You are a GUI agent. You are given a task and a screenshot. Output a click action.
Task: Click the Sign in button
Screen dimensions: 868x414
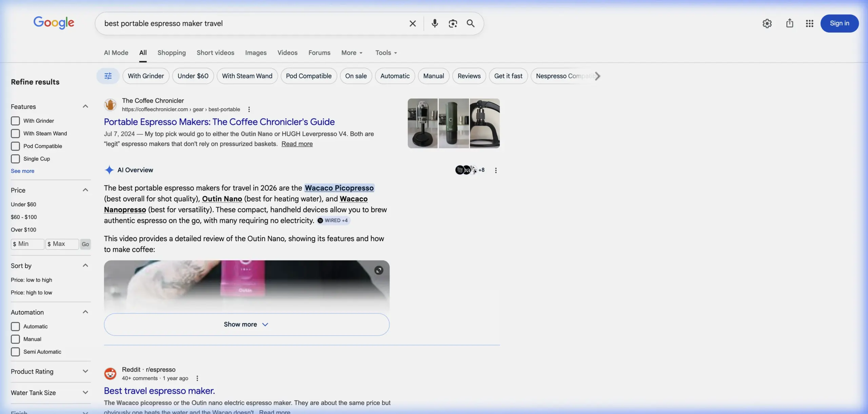(x=840, y=23)
